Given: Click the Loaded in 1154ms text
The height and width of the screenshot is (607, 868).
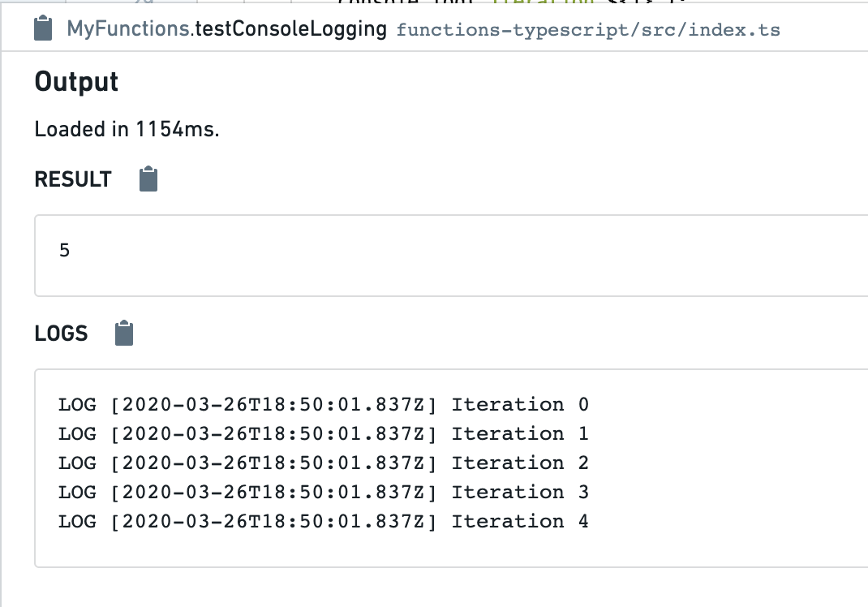Looking at the screenshot, I should [x=127, y=129].
